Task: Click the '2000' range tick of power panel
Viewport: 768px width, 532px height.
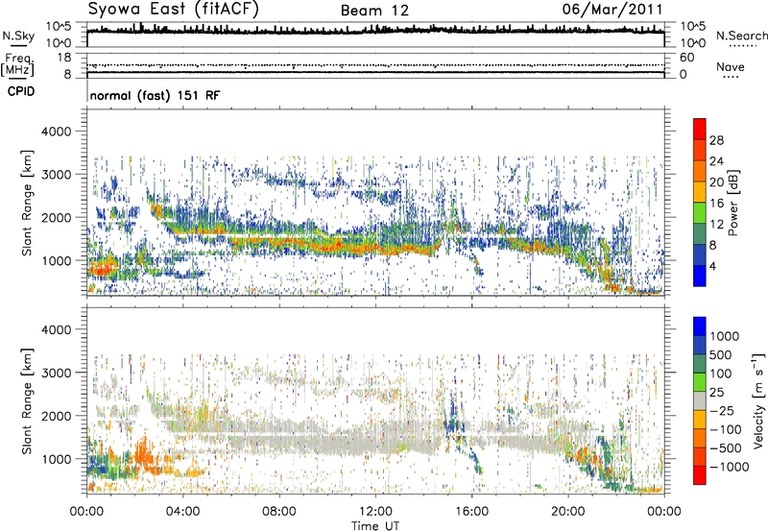Action: pos(57,217)
